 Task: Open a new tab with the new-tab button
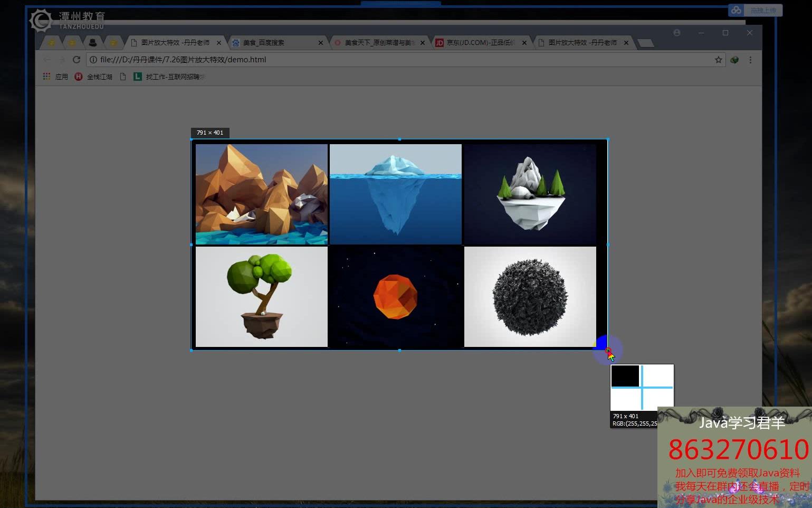coord(646,43)
